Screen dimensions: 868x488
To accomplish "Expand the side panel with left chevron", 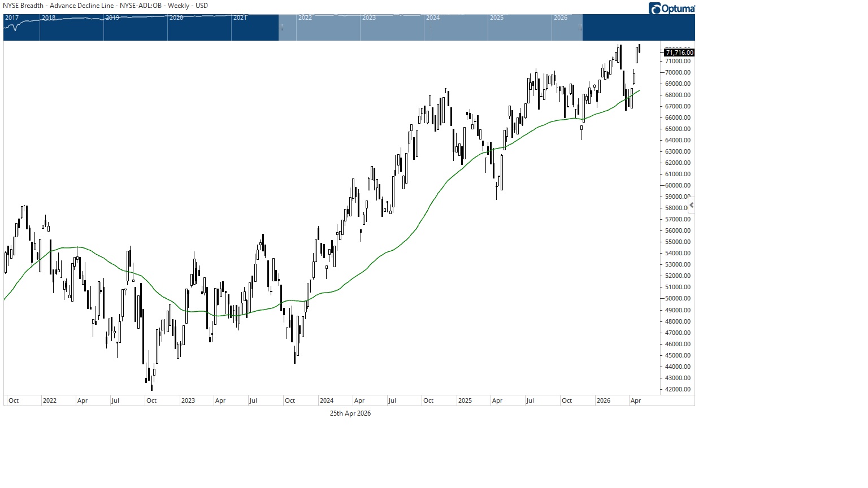I will pyautogui.click(x=691, y=206).
